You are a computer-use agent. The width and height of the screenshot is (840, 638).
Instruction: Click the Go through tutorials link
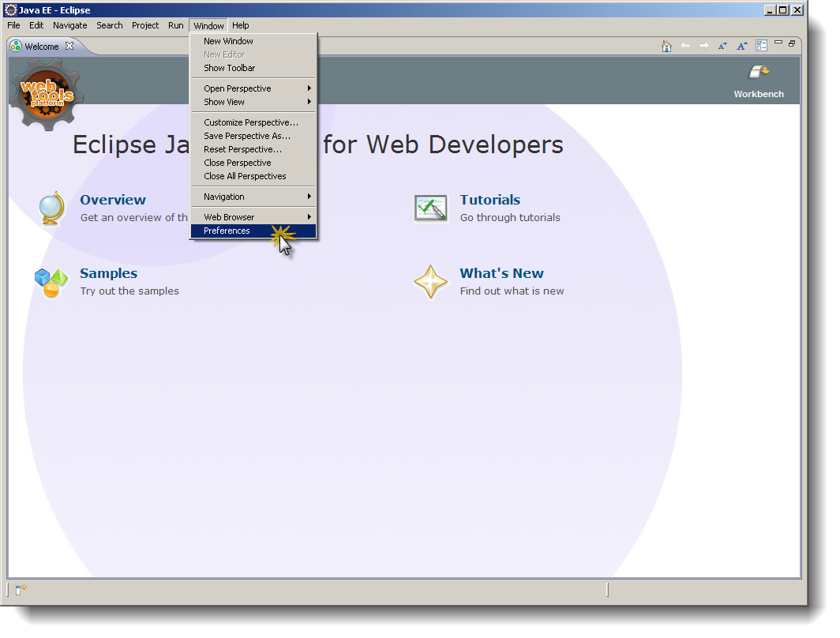click(x=509, y=216)
